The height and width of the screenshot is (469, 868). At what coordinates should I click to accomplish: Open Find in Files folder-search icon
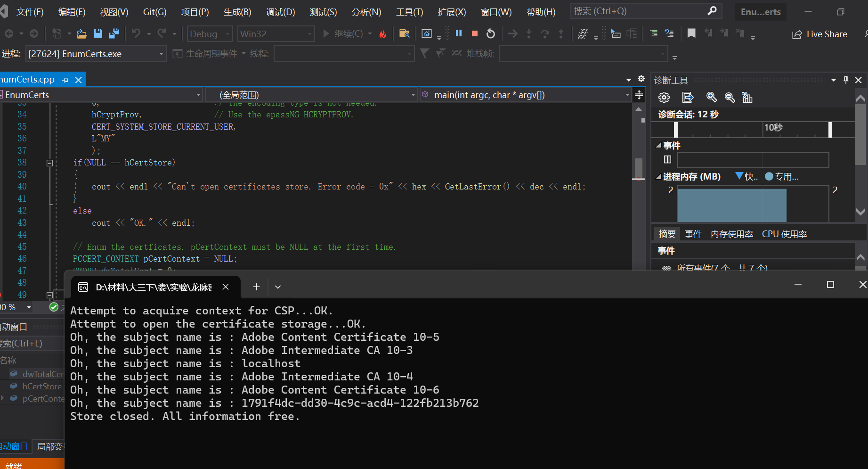[404, 33]
